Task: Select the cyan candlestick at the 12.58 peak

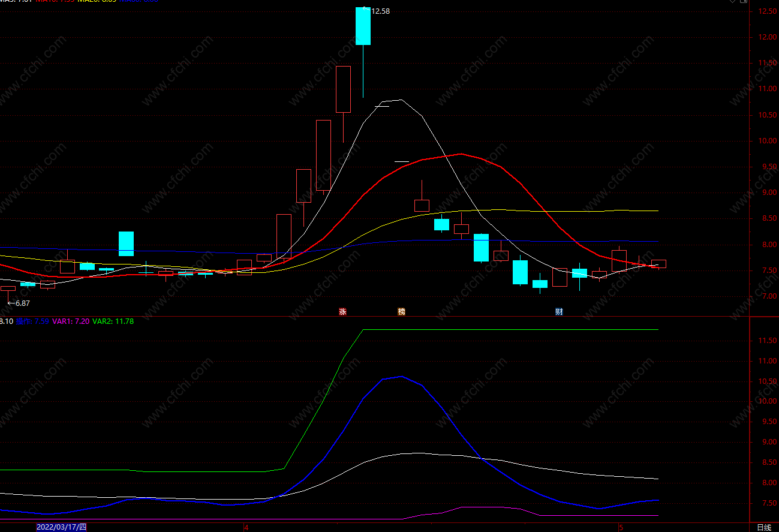Action: (363, 26)
